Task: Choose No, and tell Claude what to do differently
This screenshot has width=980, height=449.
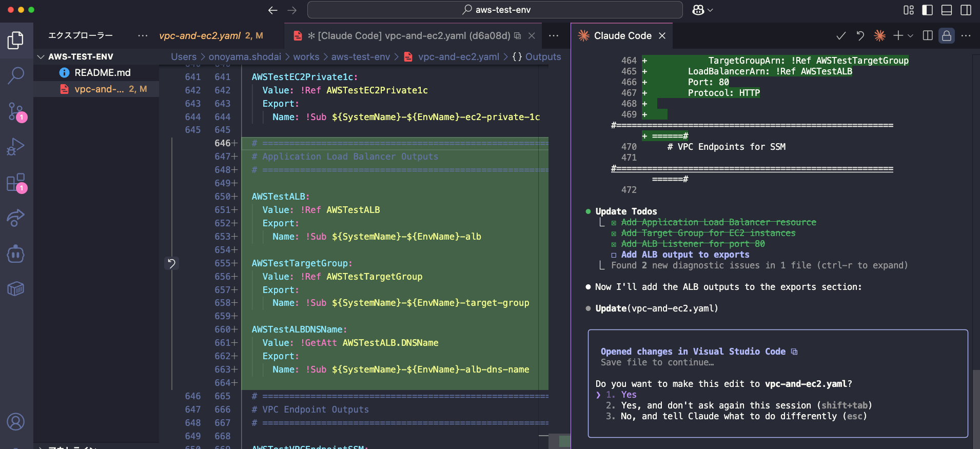Action: [736, 416]
